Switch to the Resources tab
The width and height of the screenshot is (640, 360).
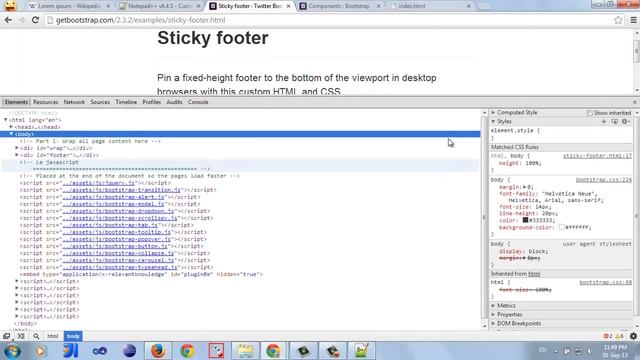point(45,102)
